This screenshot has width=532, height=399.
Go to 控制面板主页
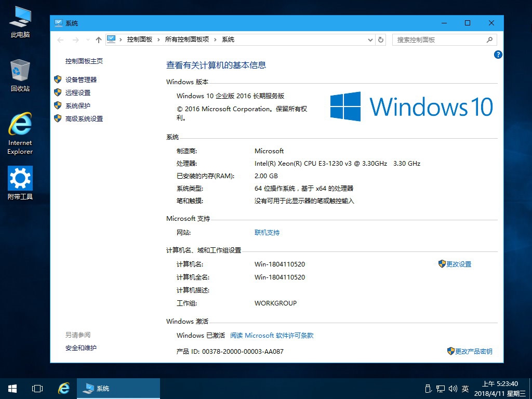pyautogui.click(x=84, y=61)
